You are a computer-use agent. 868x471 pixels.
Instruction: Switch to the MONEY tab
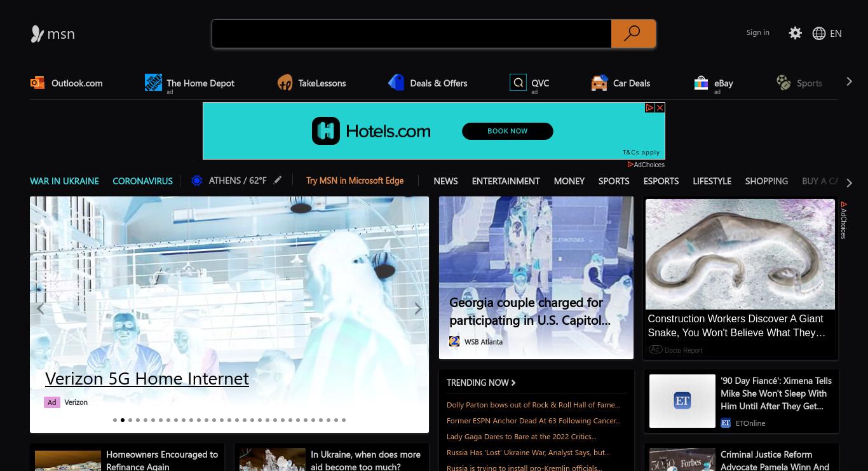(x=569, y=181)
